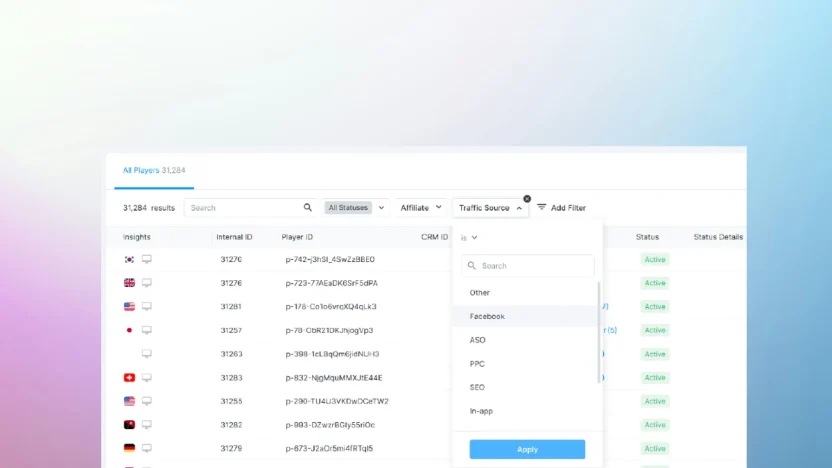Click Japan flag for player 31257
The height and width of the screenshot is (468, 832).
tap(129, 330)
